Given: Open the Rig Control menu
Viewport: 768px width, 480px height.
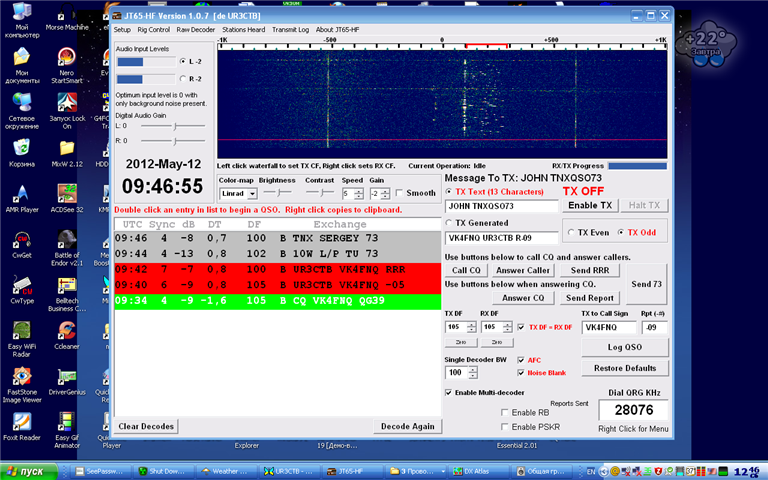Looking at the screenshot, I should 153,29.
